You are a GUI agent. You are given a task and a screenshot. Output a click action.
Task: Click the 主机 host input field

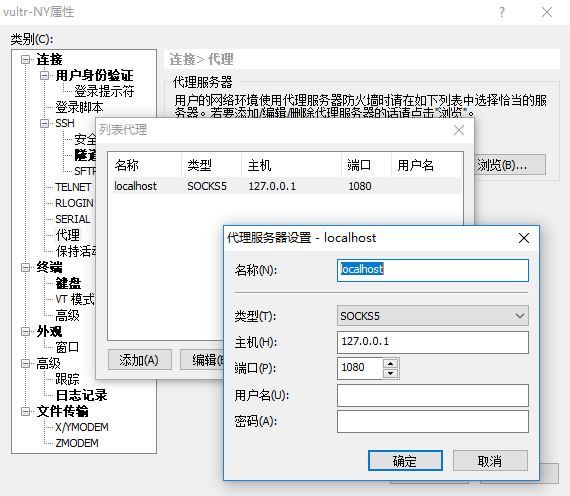click(x=433, y=342)
